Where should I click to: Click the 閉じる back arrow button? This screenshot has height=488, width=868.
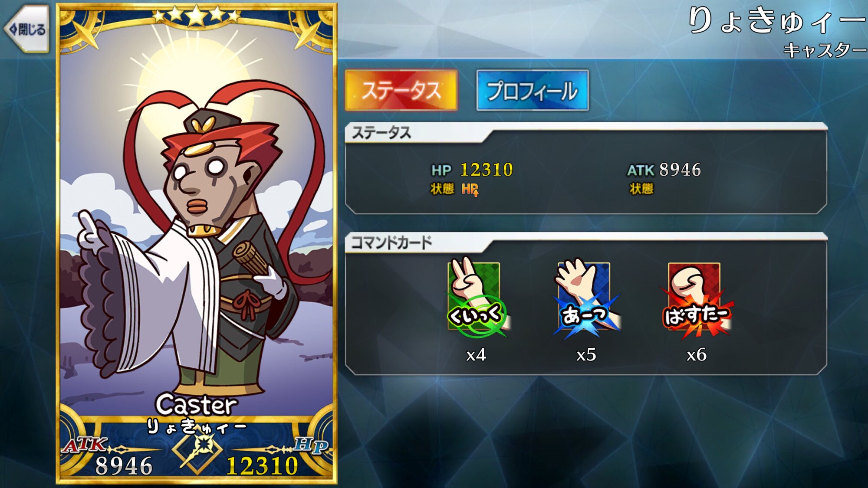click(x=27, y=29)
